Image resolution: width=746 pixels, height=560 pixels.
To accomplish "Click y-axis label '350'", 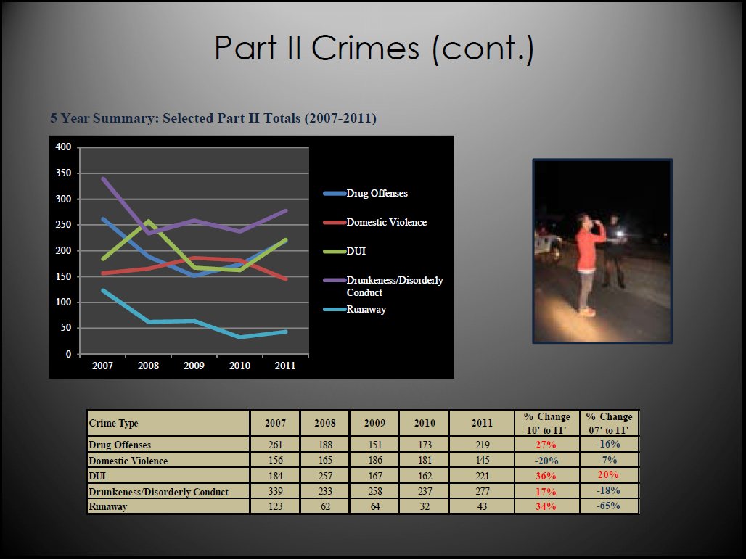I will click(x=63, y=173).
